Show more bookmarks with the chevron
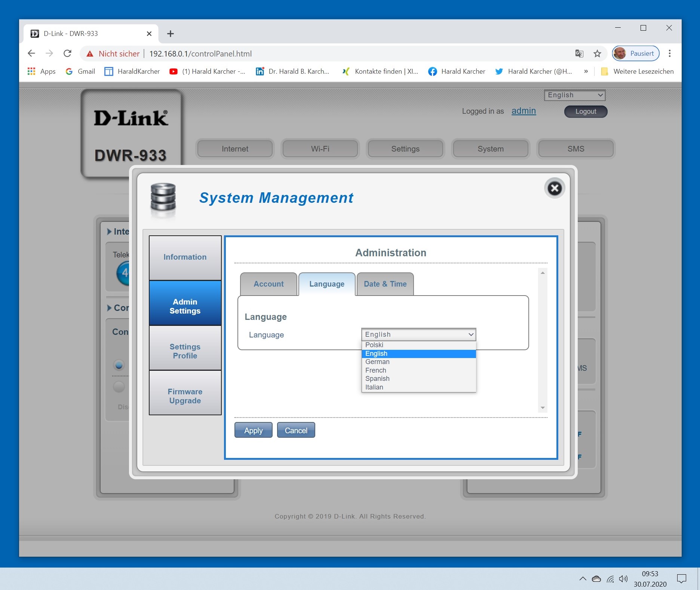 pos(586,71)
